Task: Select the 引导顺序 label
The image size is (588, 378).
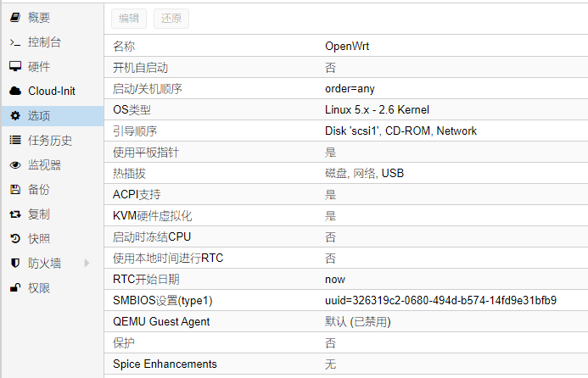Action: click(135, 131)
